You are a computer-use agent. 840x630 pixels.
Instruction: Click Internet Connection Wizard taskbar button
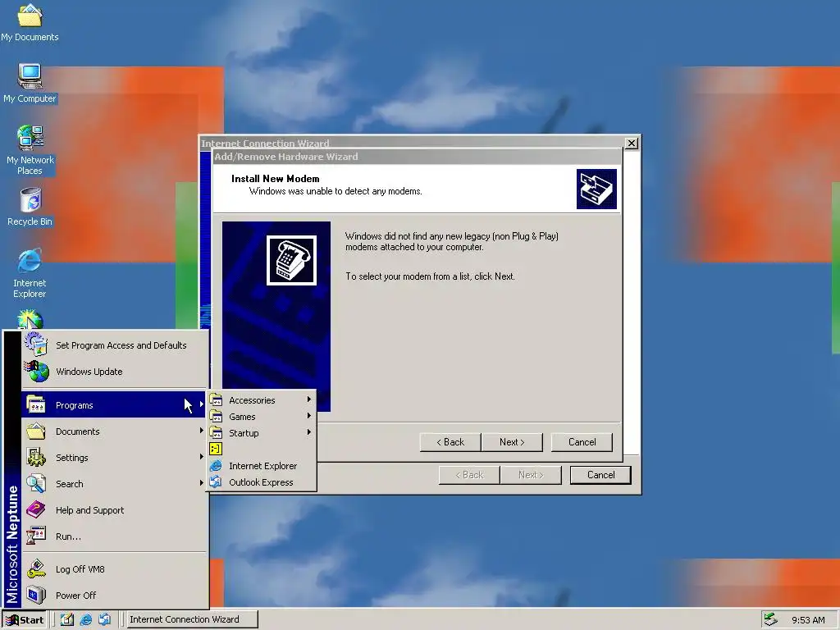tap(192, 619)
